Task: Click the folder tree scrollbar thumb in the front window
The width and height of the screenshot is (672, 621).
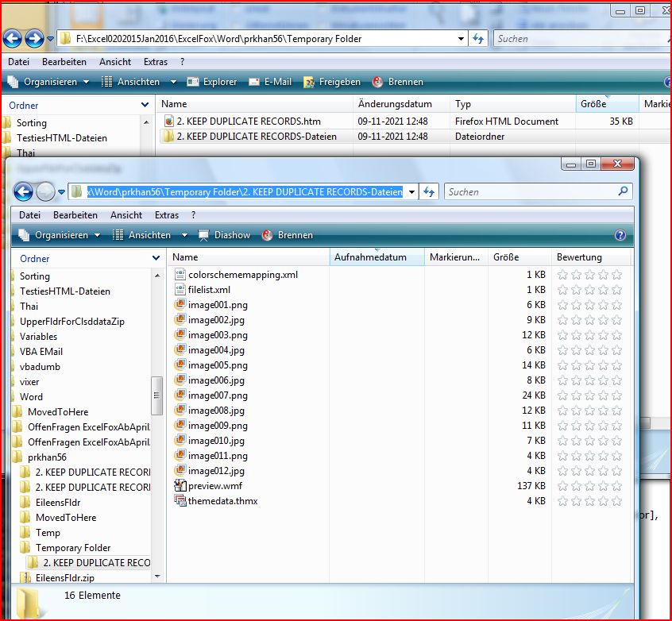Action: pyautogui.click(x=156, y=395)
